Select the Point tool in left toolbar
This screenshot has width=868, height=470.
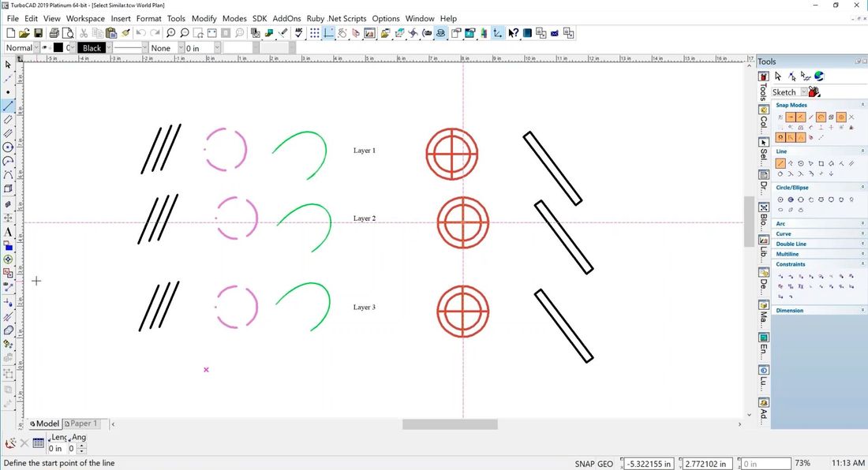click(8, 92)
